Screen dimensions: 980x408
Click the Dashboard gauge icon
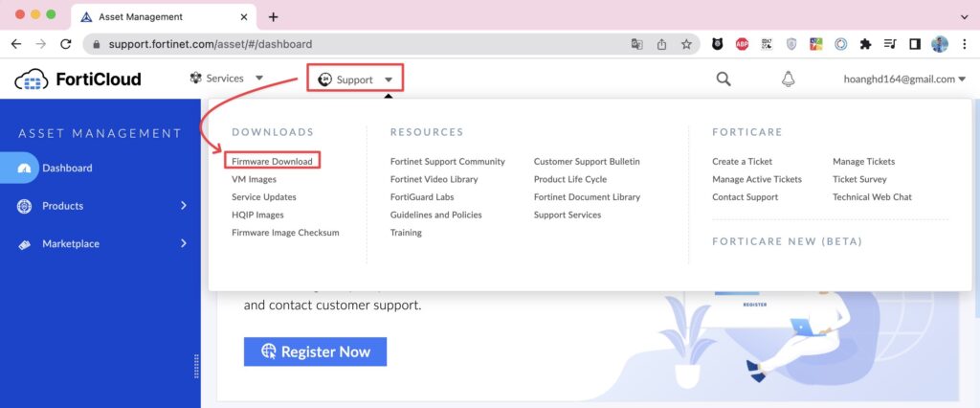pos(24,169)
